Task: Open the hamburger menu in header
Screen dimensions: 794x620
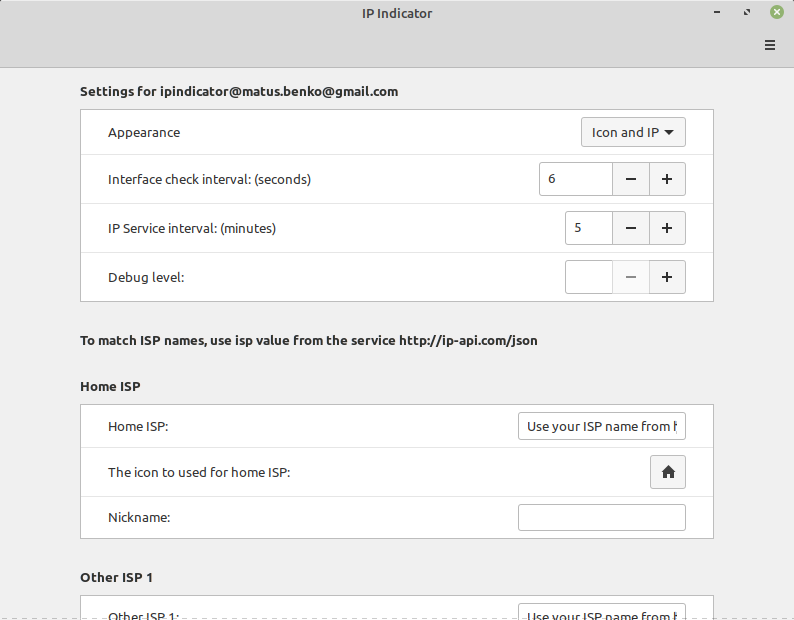Action: coord(770,45)
